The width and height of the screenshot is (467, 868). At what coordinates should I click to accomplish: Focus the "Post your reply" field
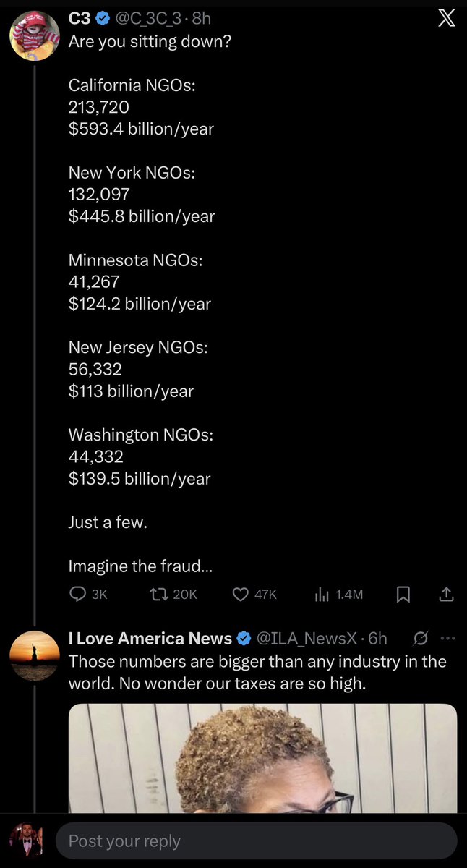[257, 841]
